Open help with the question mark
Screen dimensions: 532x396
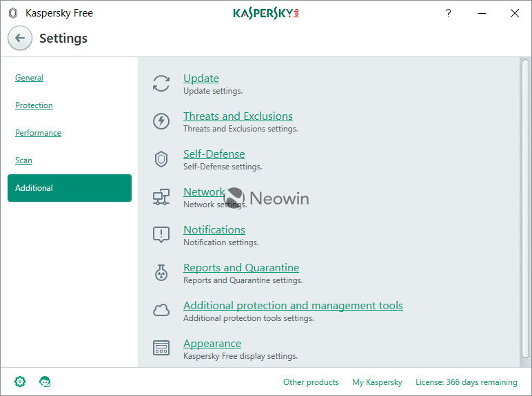pos(448,13)
